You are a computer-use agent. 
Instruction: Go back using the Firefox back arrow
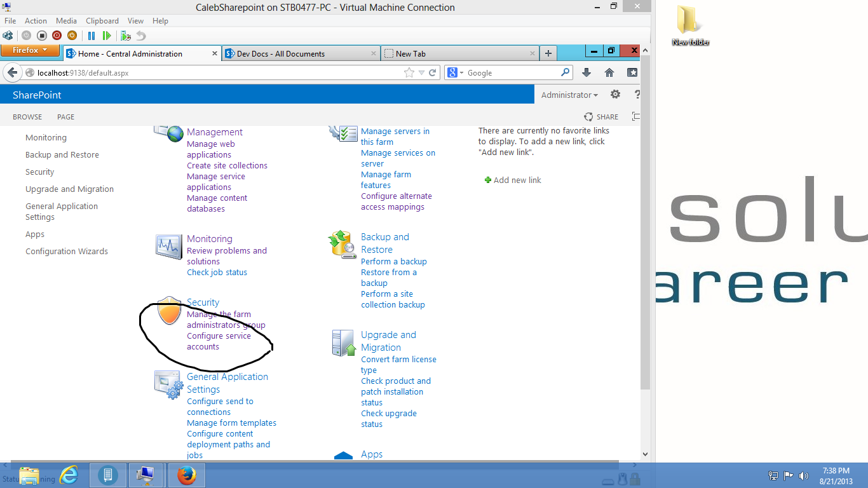pyautogui.click(x=13, y=72)
